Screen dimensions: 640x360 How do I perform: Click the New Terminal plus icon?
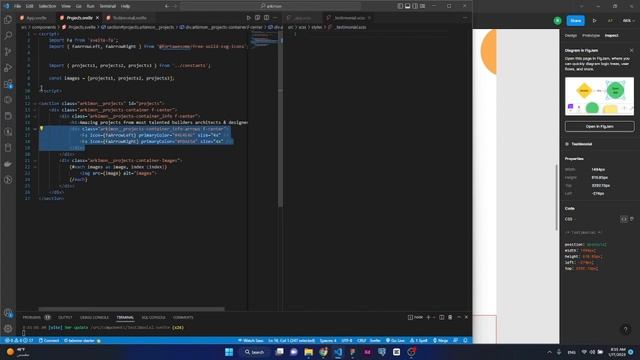click(428, 317)
